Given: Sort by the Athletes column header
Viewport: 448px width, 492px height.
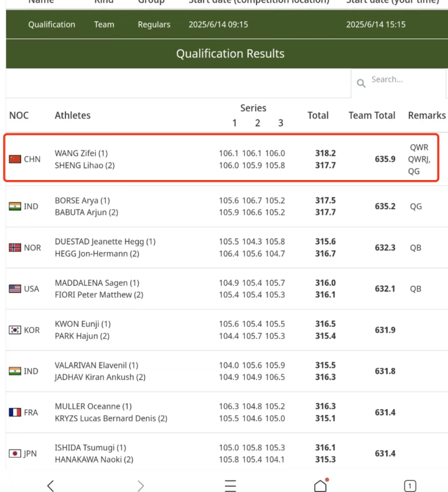Looking at the screenshot, I should (x=72, y=115).
